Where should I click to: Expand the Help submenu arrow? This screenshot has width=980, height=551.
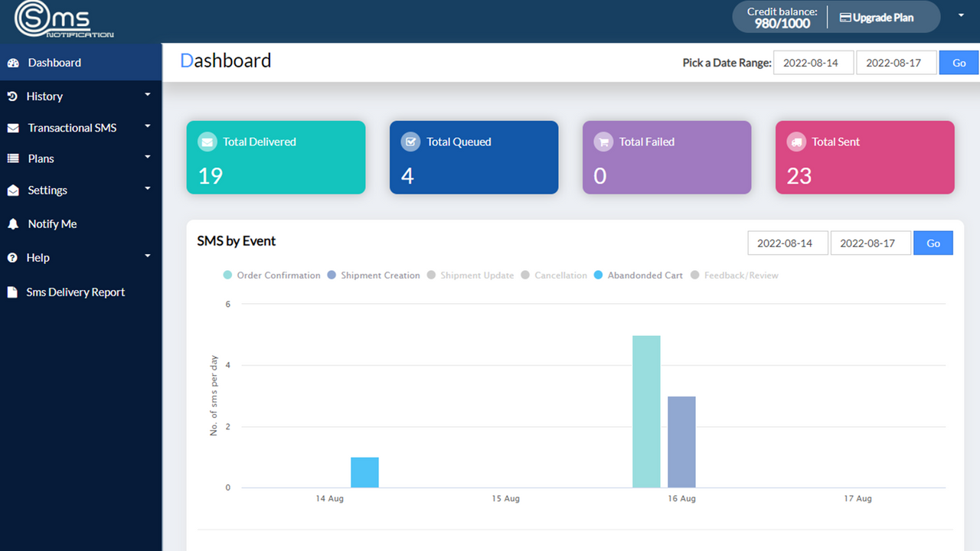[x=148, y=256]
